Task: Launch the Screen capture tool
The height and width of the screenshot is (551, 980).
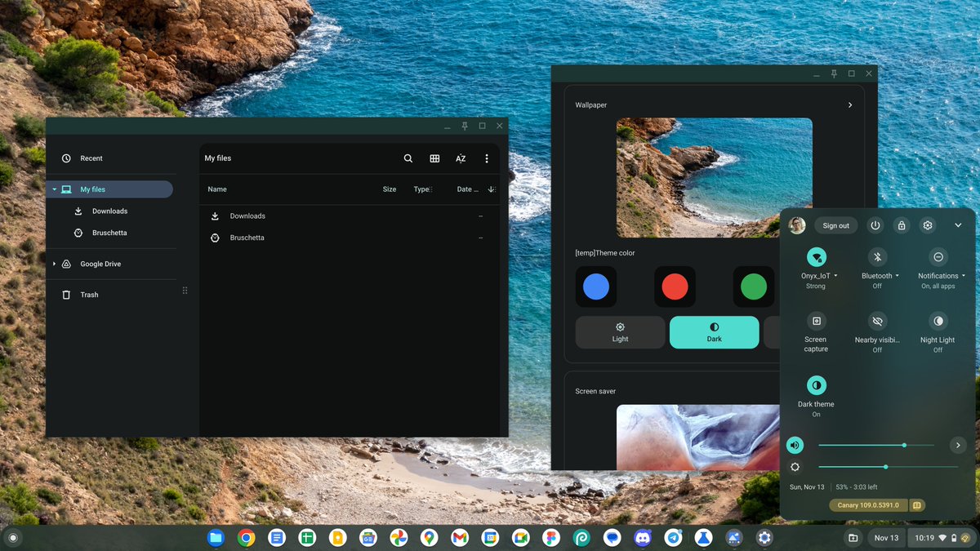Action: point(816,321)
